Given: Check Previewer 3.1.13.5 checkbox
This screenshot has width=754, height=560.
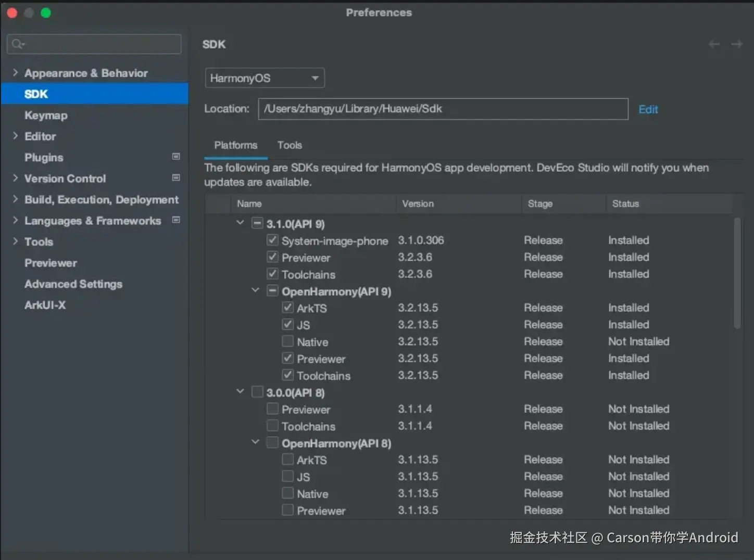Looking at the screenshot, I should 287,510.
